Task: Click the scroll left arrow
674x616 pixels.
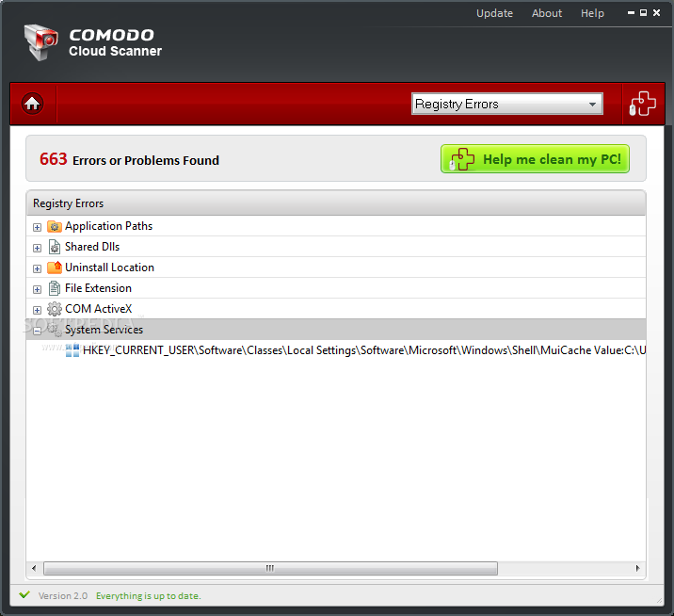Action: click(35, 568)
